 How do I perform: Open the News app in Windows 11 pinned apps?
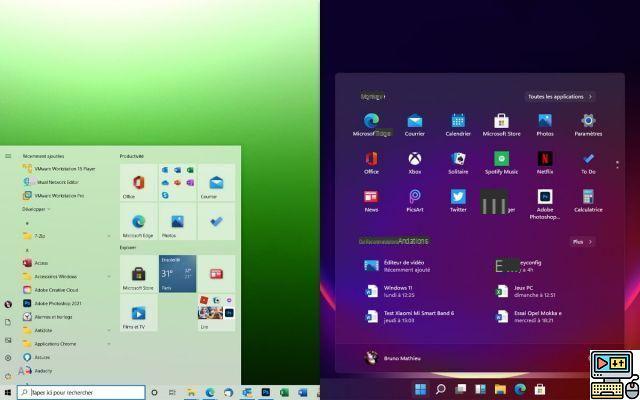click(371, 201)
